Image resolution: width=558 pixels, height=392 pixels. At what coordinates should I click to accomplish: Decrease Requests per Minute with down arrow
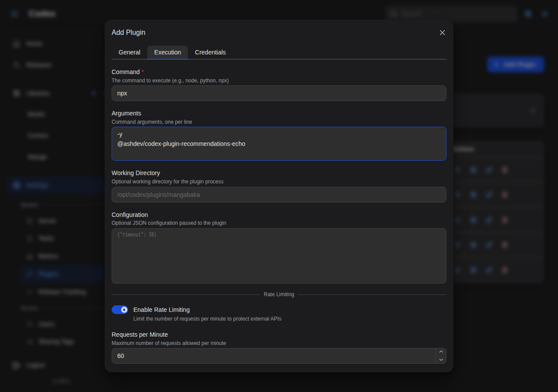[441, 360]
